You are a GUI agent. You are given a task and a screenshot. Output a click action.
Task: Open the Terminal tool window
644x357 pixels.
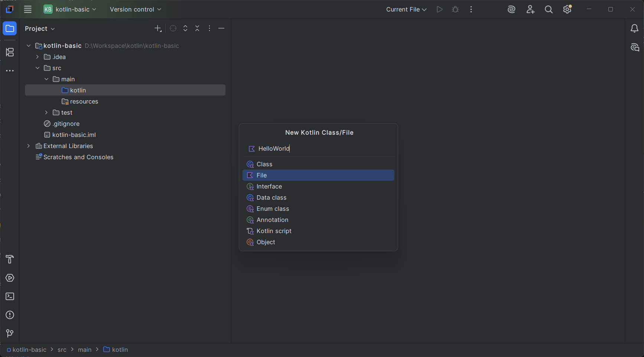pyautogui.click(x=9, y=296)
